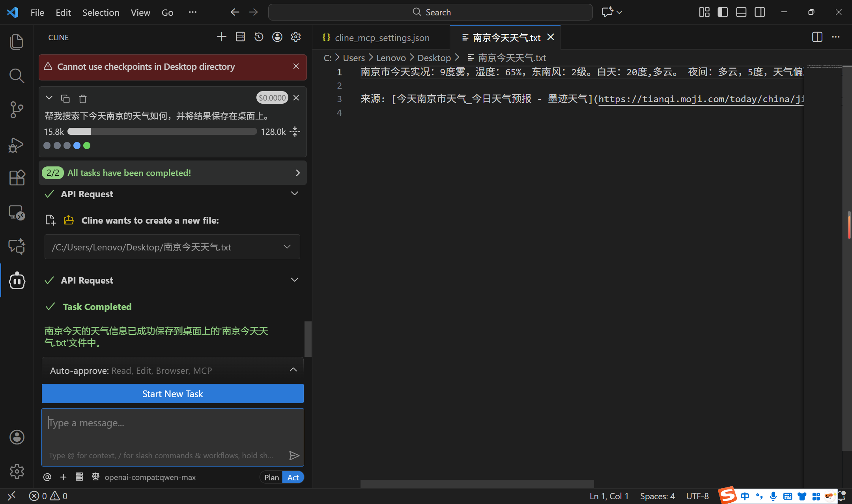Image resolution: width=852 pixels, height=504 pixels.
Task: Open Cline history clock icon
Action: tap(259, 37)
